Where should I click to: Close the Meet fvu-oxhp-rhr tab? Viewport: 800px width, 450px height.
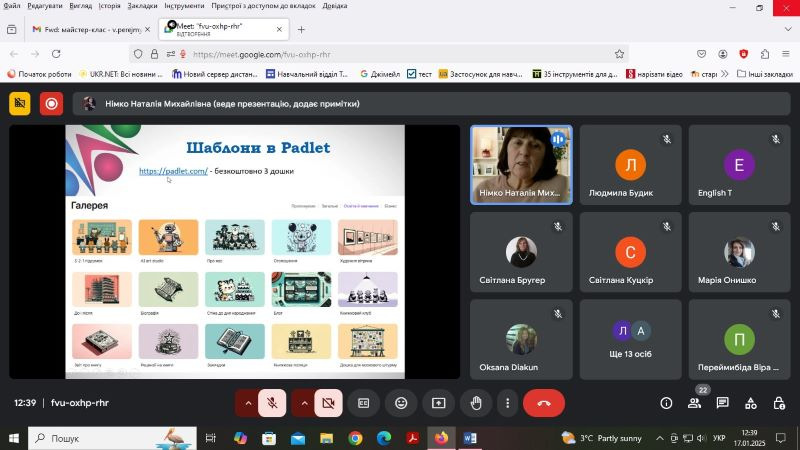[279, 30]
